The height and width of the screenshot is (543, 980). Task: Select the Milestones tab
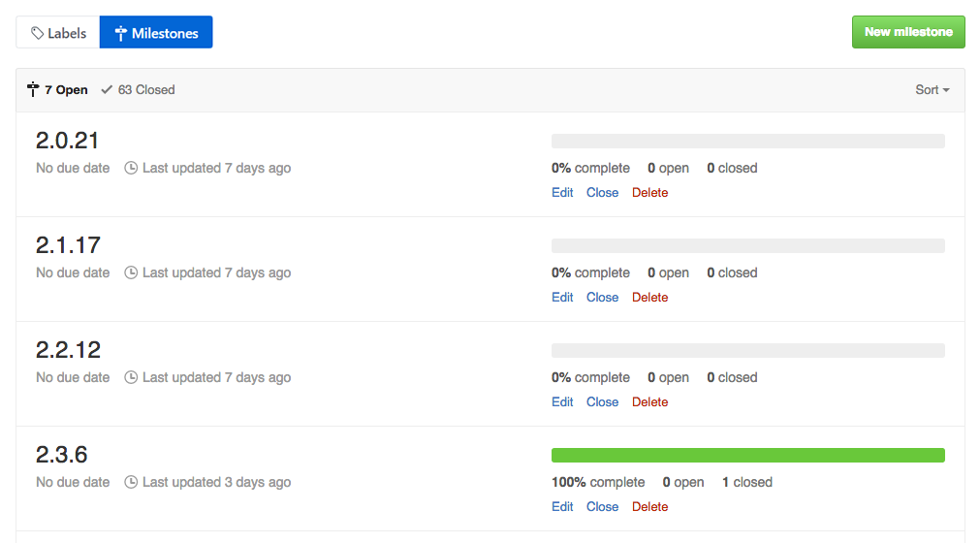click(x=156, y=33)
